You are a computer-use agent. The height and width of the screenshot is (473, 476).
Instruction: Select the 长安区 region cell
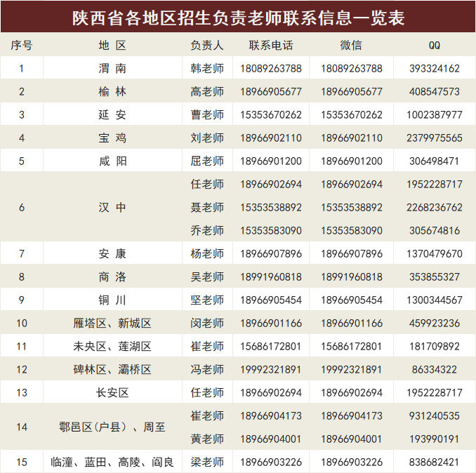click(112, 393)
